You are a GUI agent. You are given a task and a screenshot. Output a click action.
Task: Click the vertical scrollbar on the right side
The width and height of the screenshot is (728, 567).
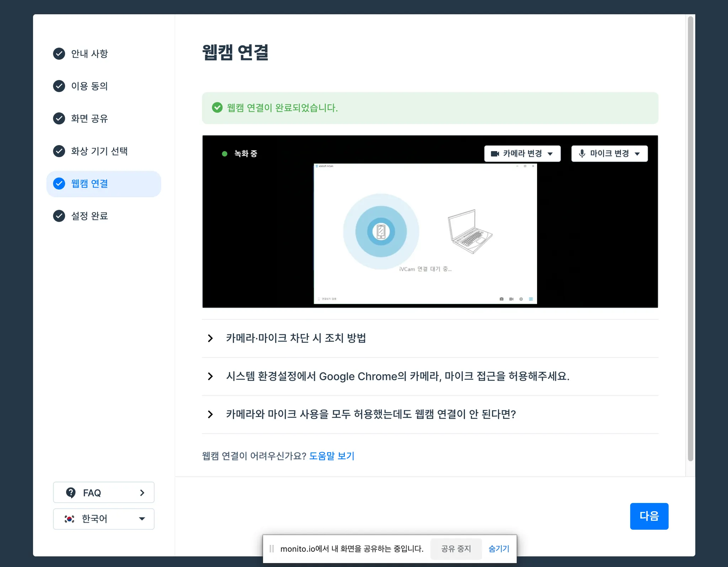coord(690,238)
